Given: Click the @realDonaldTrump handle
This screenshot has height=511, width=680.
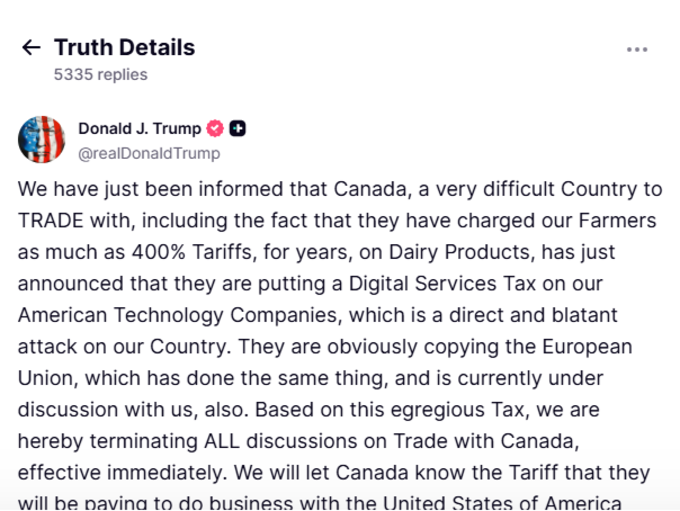Looking at the screenshot, I should coord(149,154).
